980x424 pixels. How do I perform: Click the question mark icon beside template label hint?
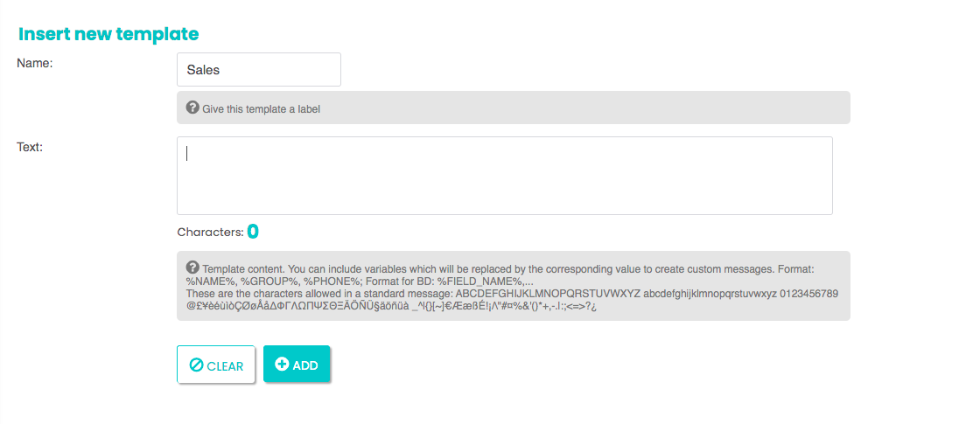click(x=193, y=108)
